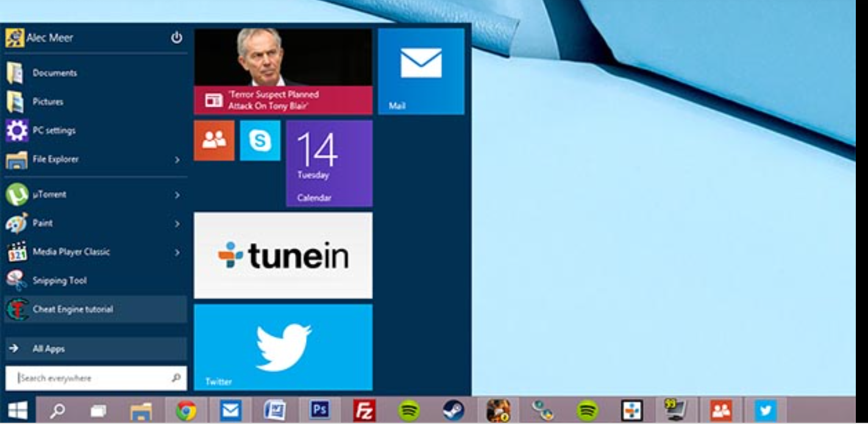
Task: Open the orange People tile
Action: 214,140
